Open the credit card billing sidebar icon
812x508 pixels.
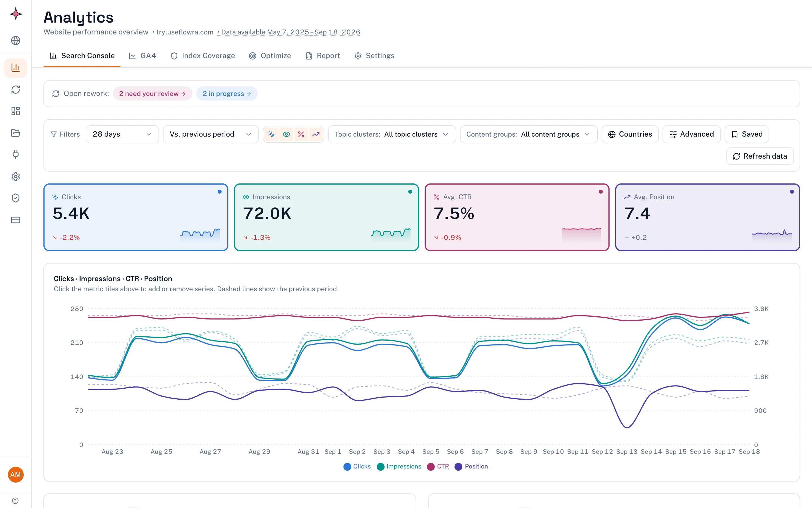(x=16, y=220)
